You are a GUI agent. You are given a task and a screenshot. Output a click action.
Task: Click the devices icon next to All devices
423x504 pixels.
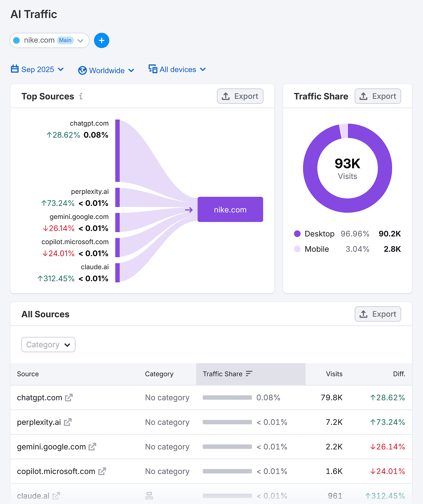tap(153, 69)
